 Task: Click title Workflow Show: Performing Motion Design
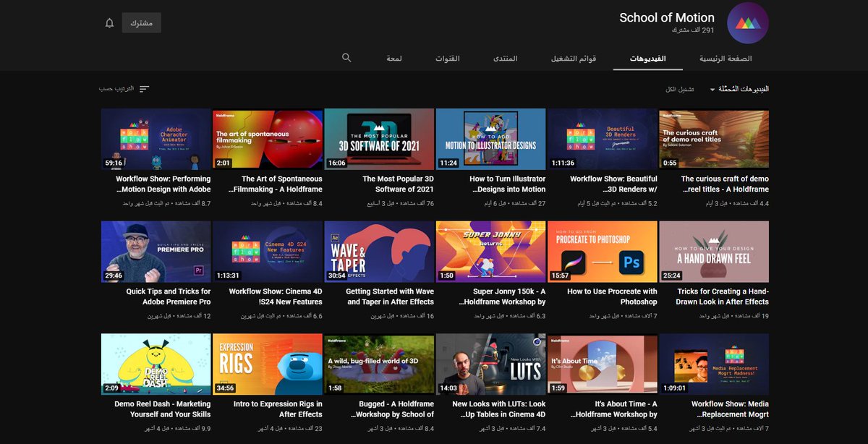pos(163,184)
